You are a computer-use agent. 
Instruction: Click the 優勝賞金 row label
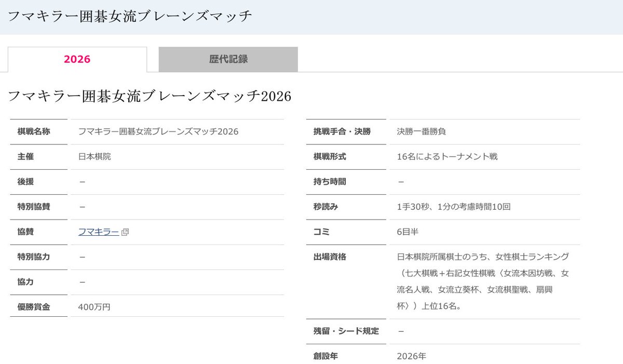(x=34, y=306)
